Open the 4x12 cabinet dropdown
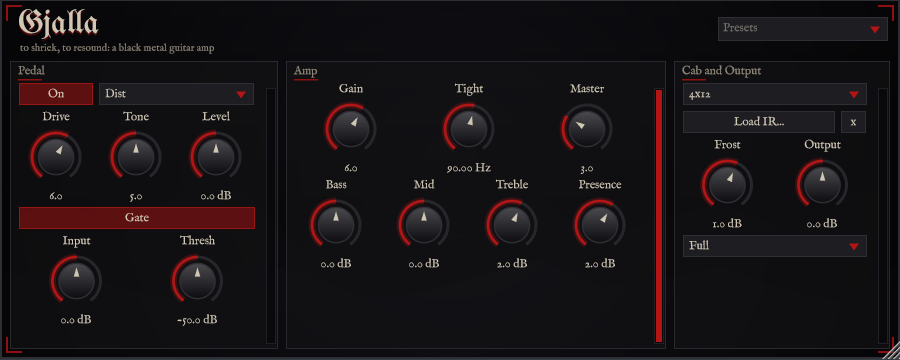This screenshot has width=900, height=360. 775,94
